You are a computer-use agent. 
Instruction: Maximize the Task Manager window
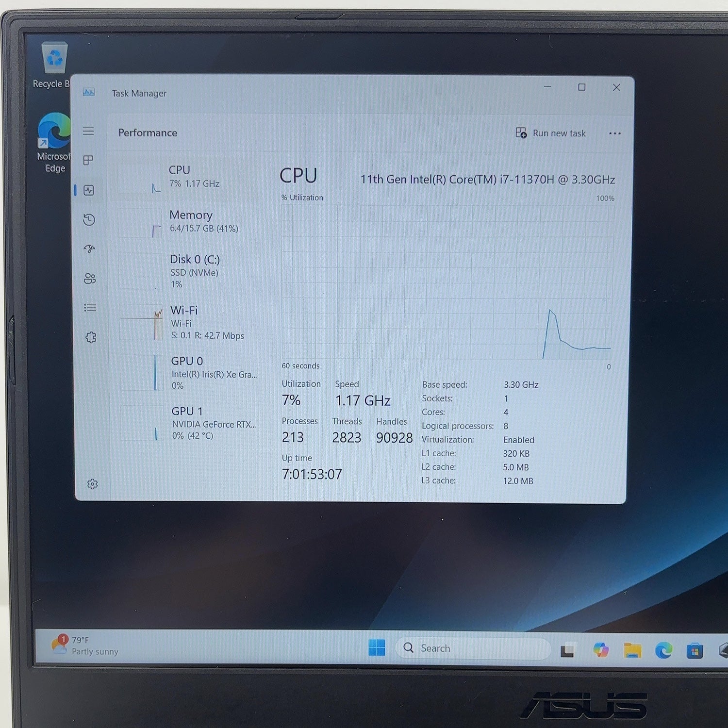(581, 87)
